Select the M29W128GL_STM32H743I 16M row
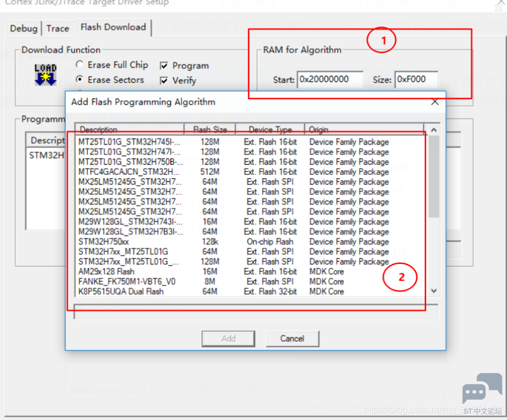This screenshot has width=507, height=420. pyautogui.click(x=250, y=222)
